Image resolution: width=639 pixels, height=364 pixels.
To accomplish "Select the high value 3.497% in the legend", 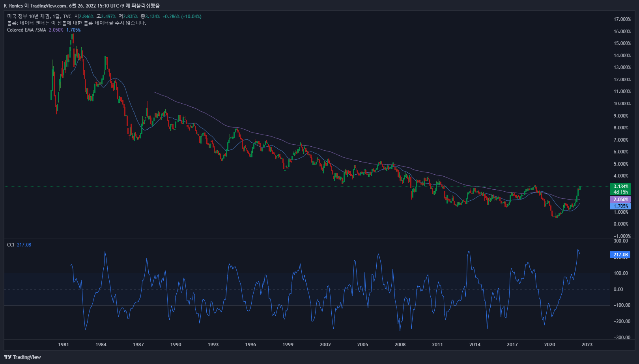I will pos(108,17).
